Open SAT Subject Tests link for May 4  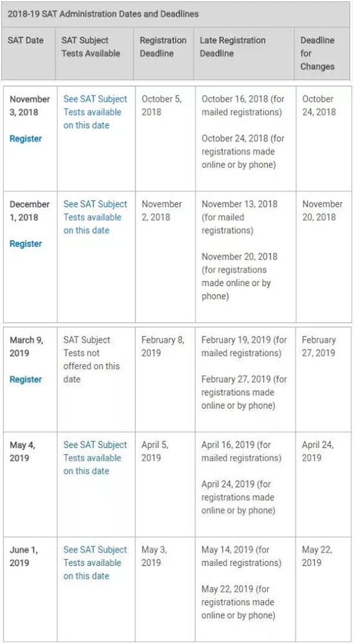click(x=95, y=458)
